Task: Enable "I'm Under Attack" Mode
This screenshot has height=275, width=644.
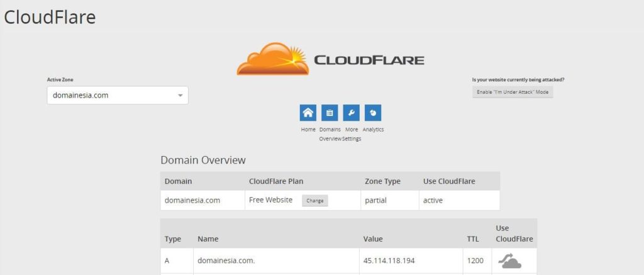Action: pos(513,93)
